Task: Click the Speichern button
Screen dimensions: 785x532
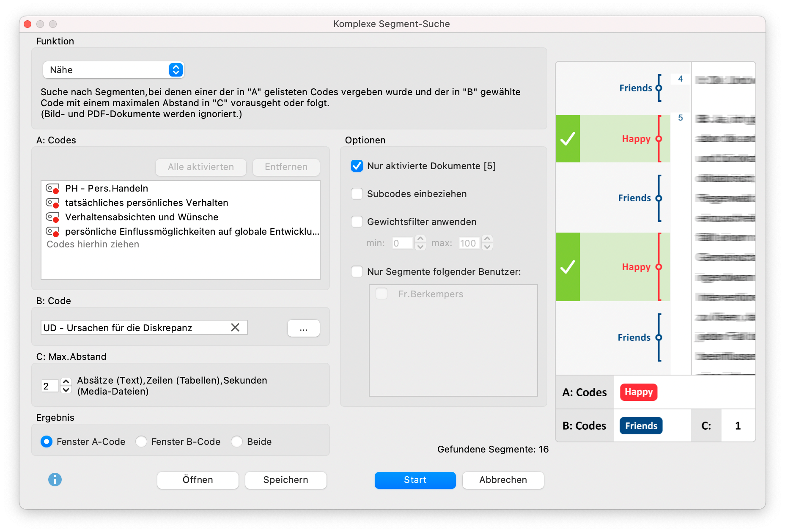Action: pos(286,480)
